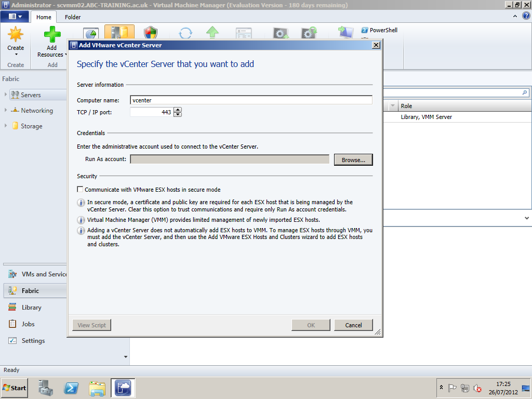Open the Overview pie-chart ribbon icon

coord(91,34)
